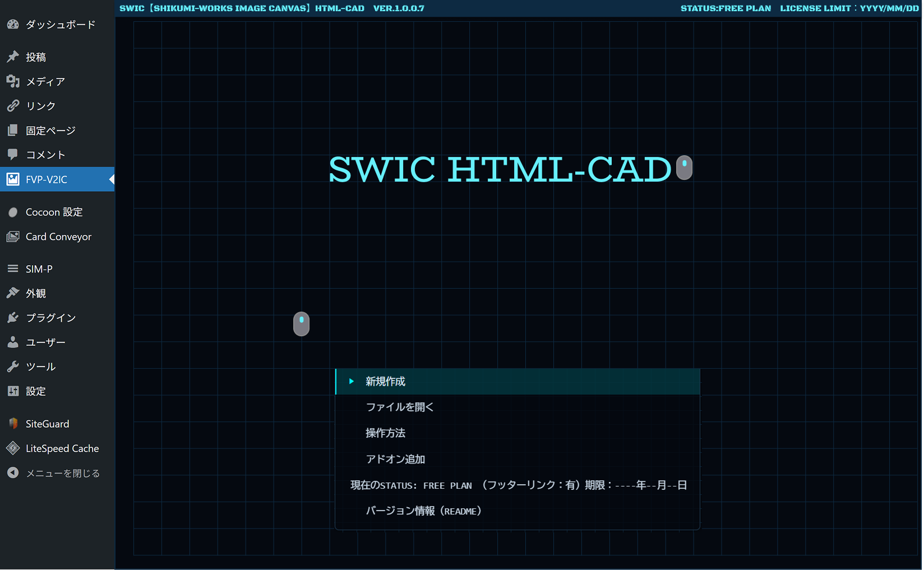Screen dimensions: 924x570
Task: Select 新規作成 in the start menu
Action: (385, 382)
